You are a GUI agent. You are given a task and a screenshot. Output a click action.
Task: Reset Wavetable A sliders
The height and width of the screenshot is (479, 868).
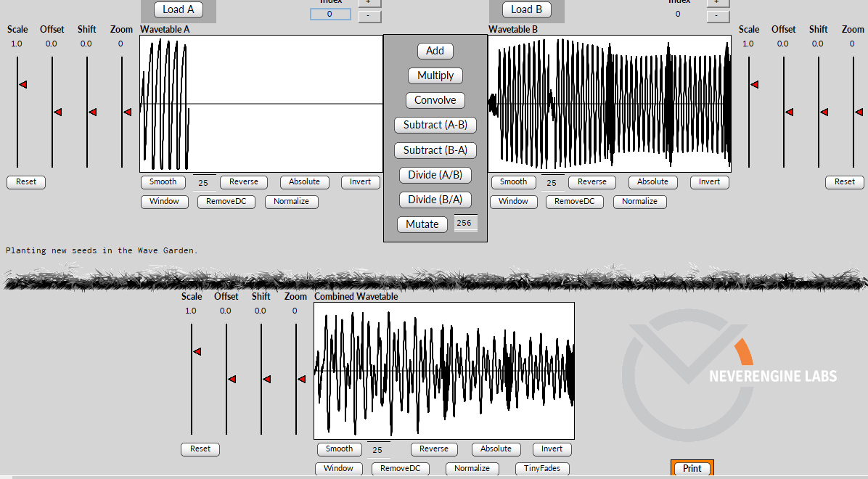point(26,182)
